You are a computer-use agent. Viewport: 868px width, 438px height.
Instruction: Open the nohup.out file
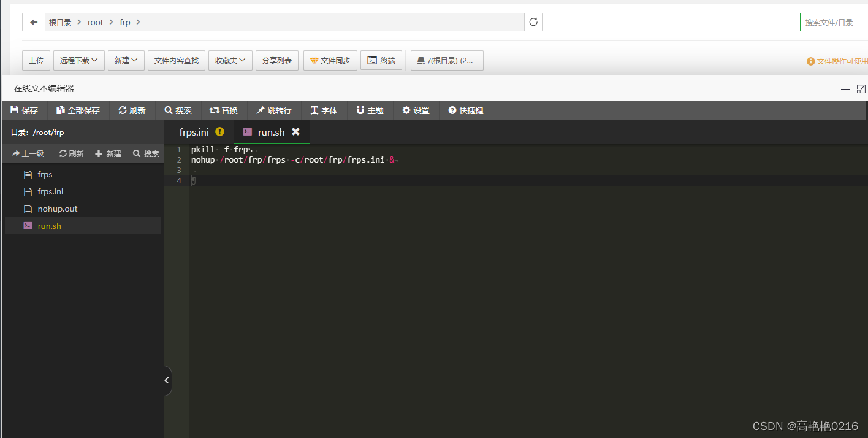[83, 209]
